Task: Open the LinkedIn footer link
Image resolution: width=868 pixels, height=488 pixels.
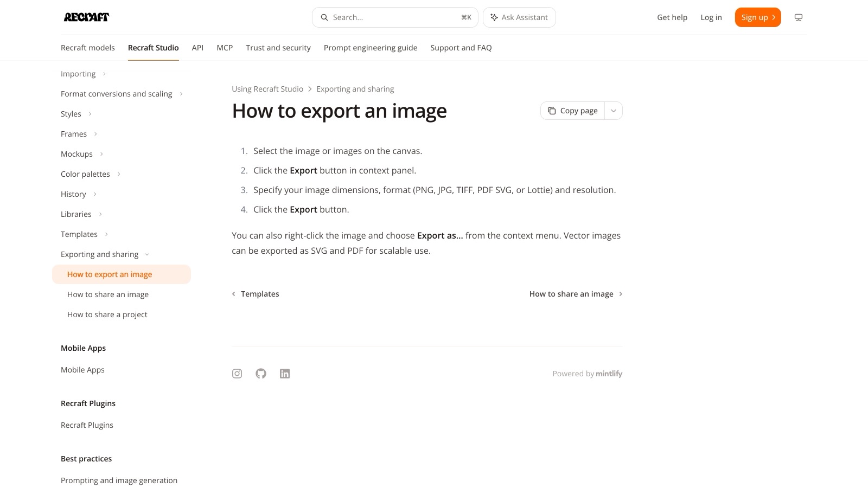Action: click(285, 374)
